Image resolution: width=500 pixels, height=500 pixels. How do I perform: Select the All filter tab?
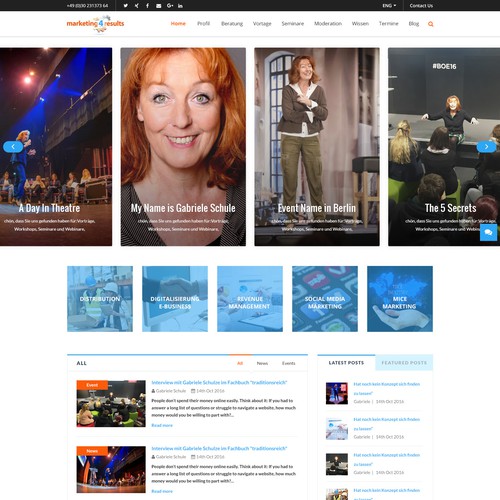tap(240, 363)
